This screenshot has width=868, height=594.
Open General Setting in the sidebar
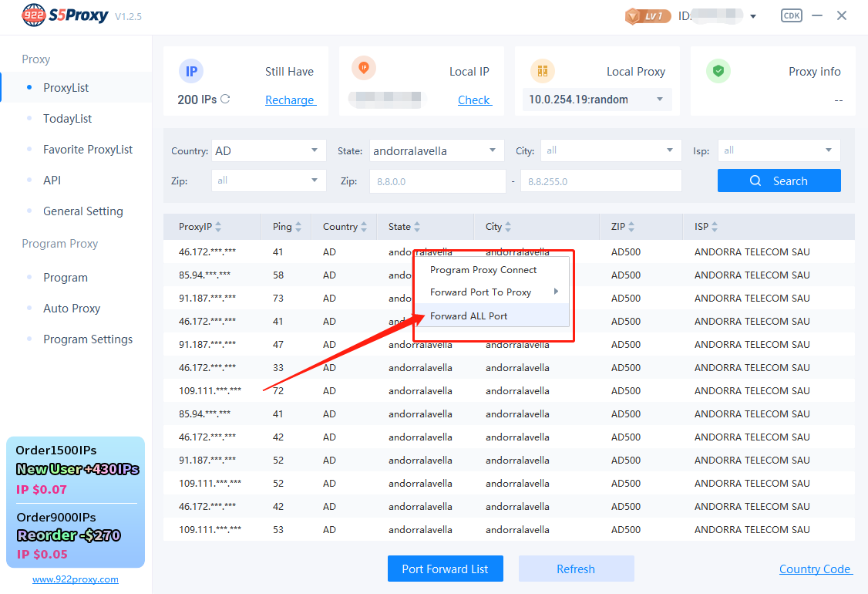click(83, 211)
